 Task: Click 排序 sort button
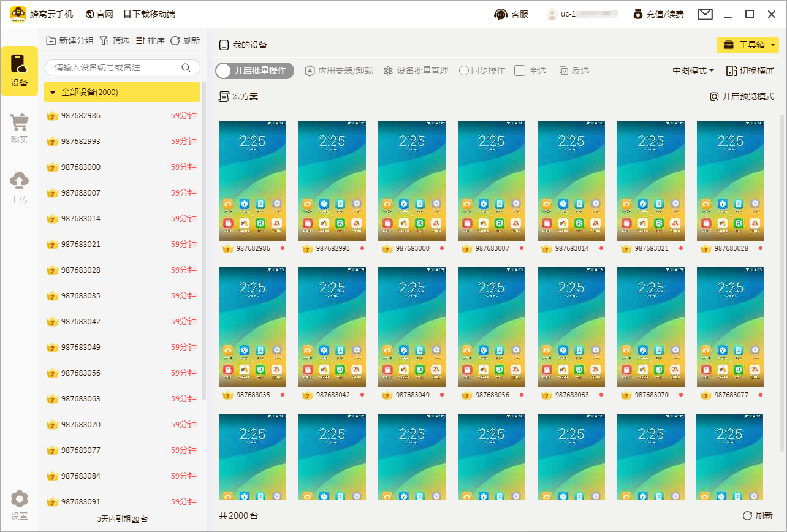click(x=150, y=40)
